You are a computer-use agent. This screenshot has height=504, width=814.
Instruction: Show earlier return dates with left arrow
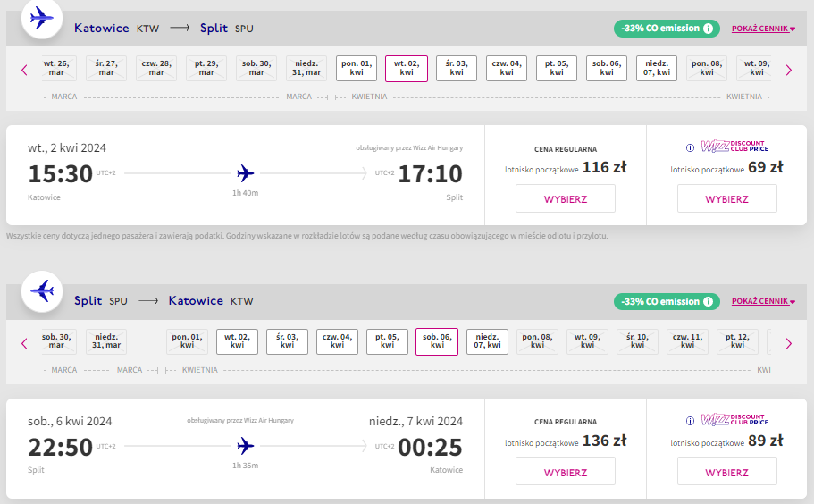24,343
